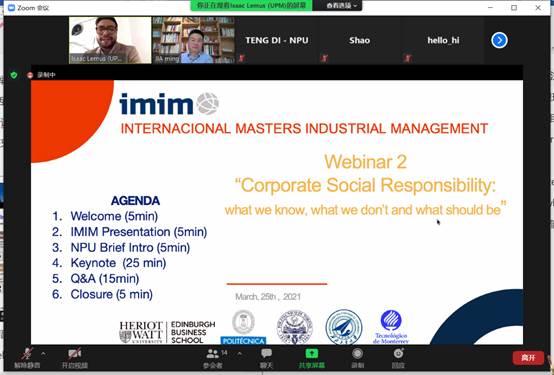Screen dimensions: 554x375
Task: Click the record icon in toolbar
Action: pyautogui.click(x=358, y=358)
